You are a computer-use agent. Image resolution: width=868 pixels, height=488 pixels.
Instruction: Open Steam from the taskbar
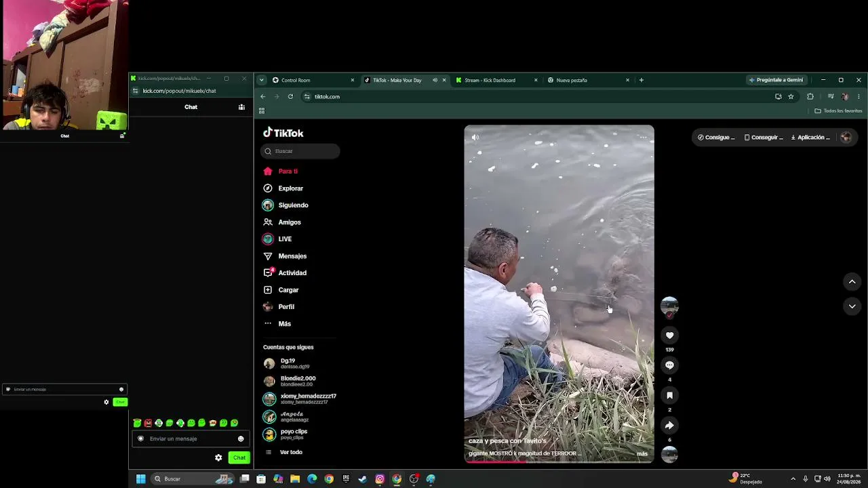[363, 479]
